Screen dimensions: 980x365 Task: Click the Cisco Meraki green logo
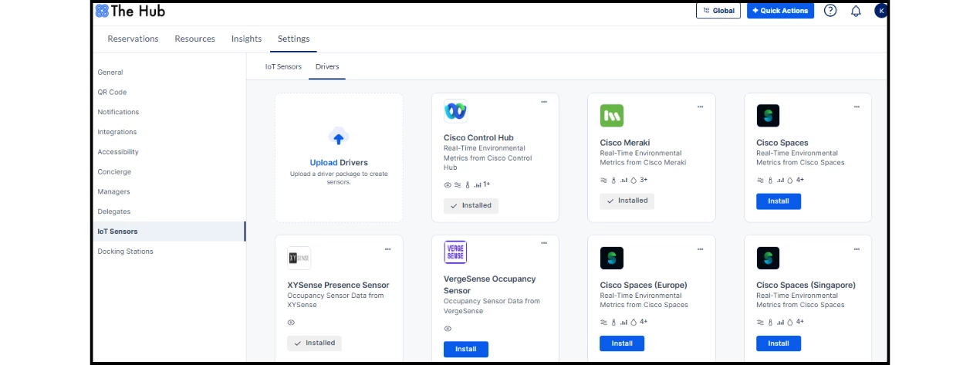pos(612,116)
